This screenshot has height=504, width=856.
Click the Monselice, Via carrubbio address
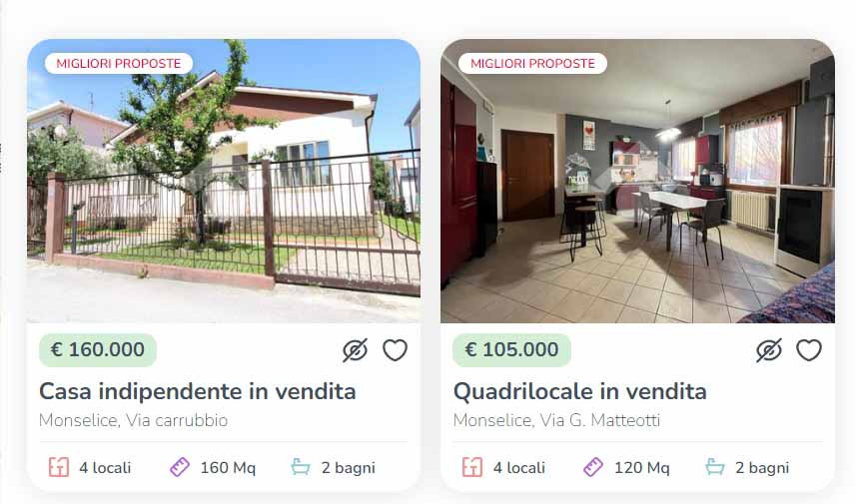coord(133,420)
